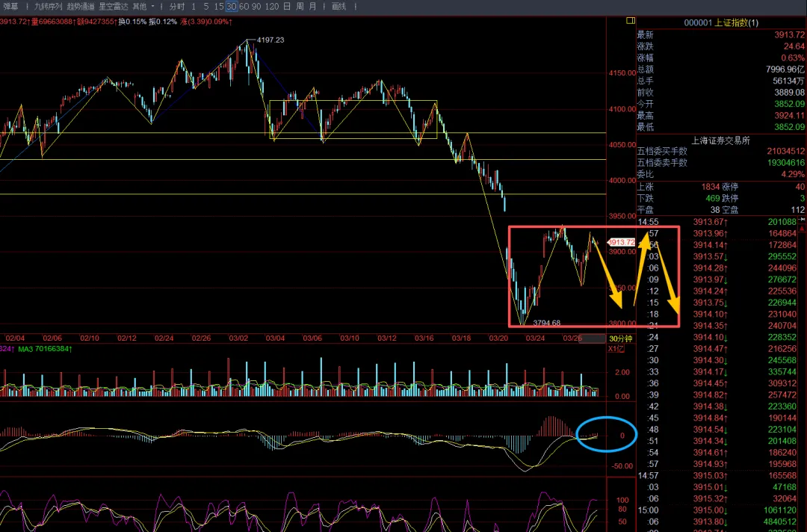This screenshot has height=532, width=807.
Task: Select the 60-minute period
Action: tap(244, 7)
